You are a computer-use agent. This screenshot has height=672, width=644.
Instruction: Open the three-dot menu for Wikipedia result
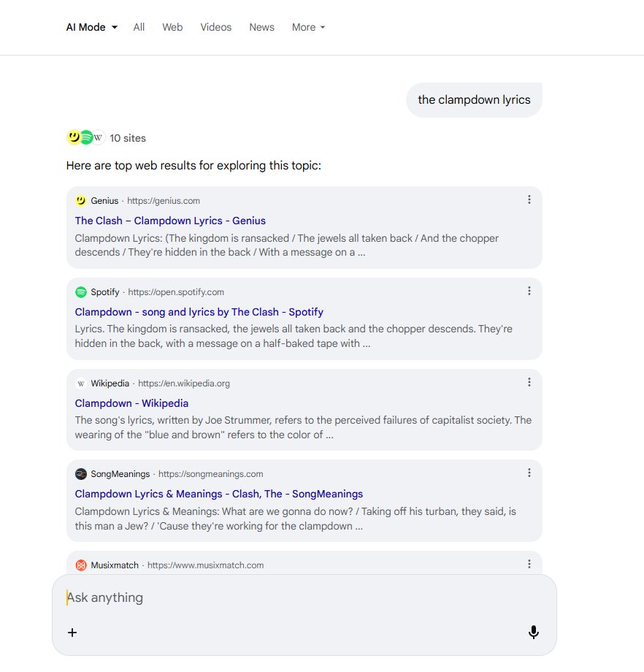click(x=529, y=382)
